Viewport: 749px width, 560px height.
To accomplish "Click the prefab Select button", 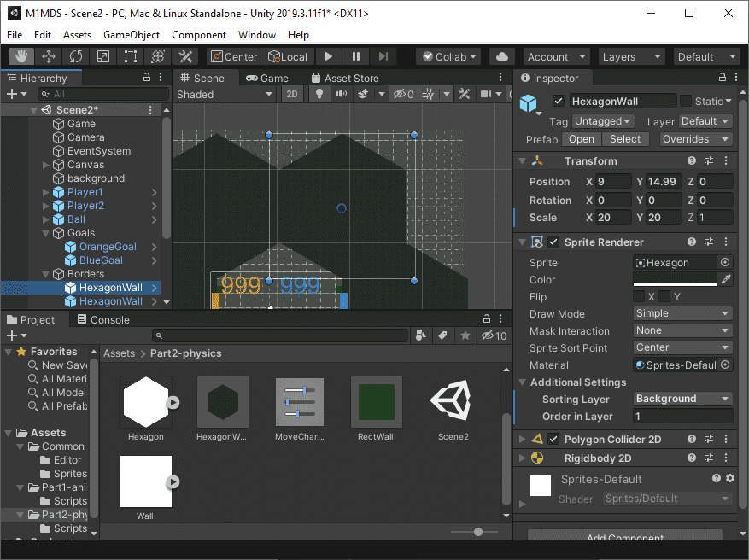I will coord(625,139).
